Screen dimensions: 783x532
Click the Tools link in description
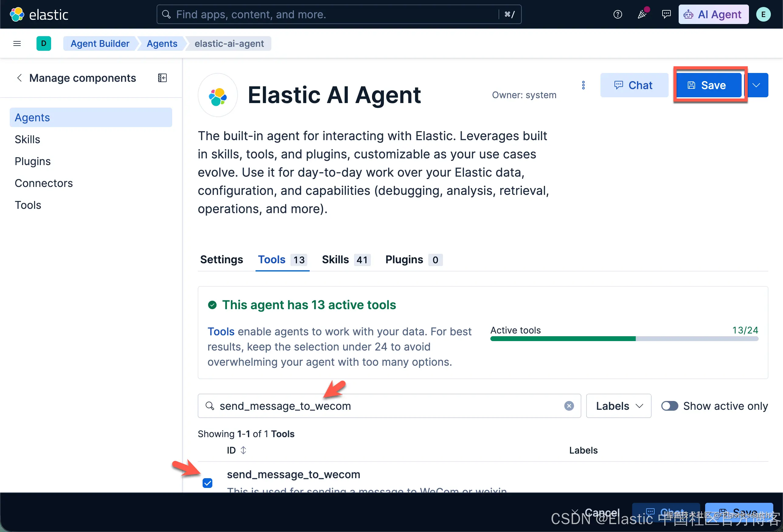[x=221, y=331]
